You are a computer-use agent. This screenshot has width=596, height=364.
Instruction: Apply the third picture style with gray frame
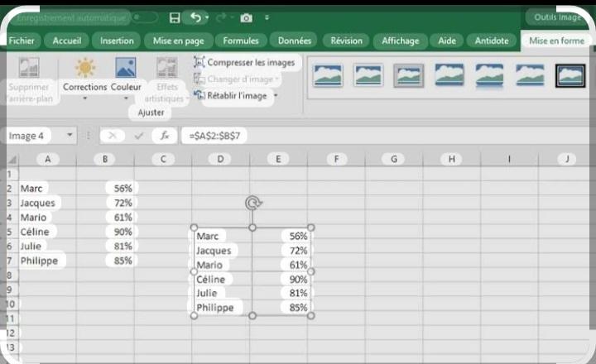click(409, 75)
